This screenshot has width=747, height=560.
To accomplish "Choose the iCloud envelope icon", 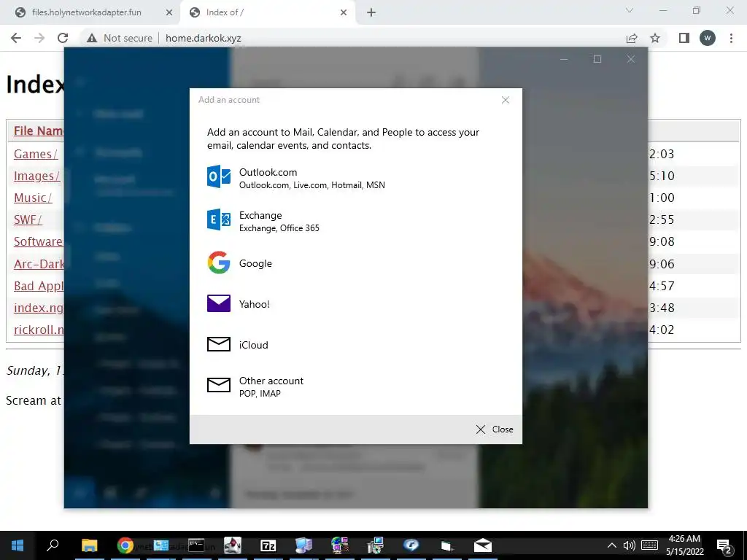I will coord(219,344).
